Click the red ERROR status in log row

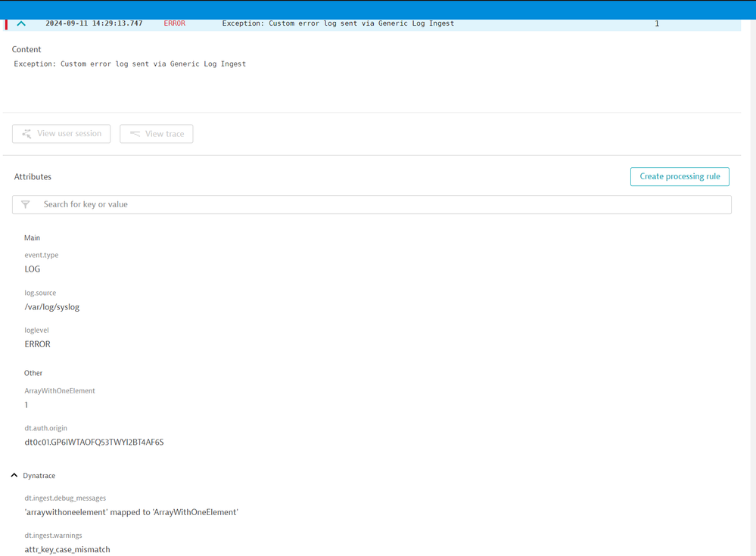click(x=174, y=23)
